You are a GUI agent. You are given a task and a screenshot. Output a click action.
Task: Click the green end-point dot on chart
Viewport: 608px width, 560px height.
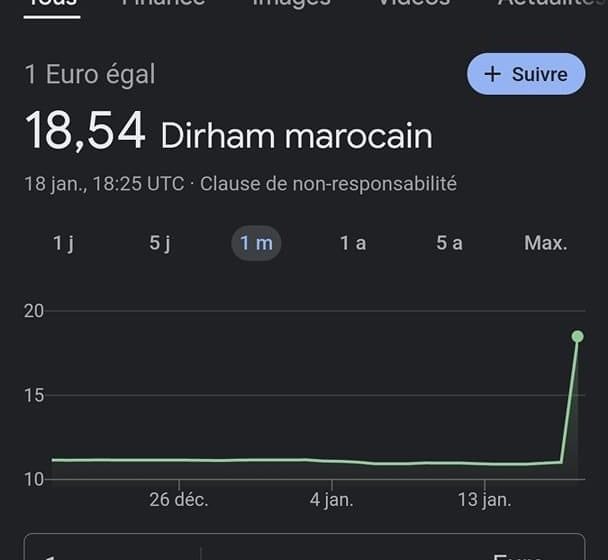tap(577, 336)
